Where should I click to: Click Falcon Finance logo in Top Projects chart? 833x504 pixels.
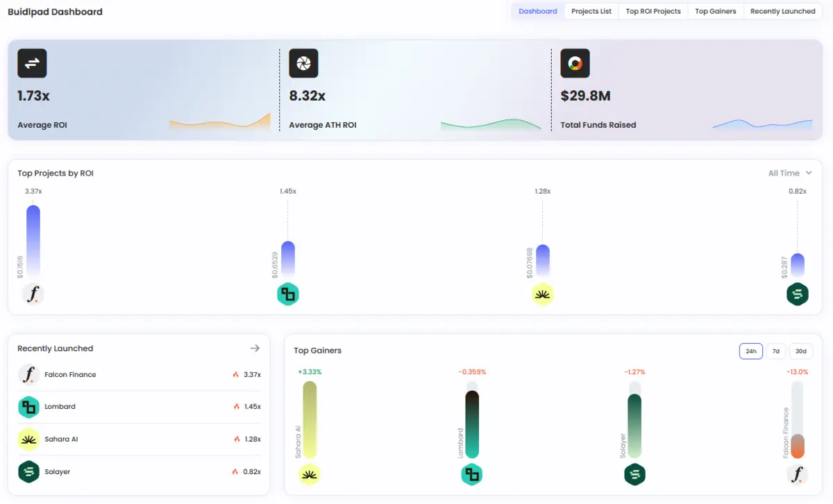33,294
